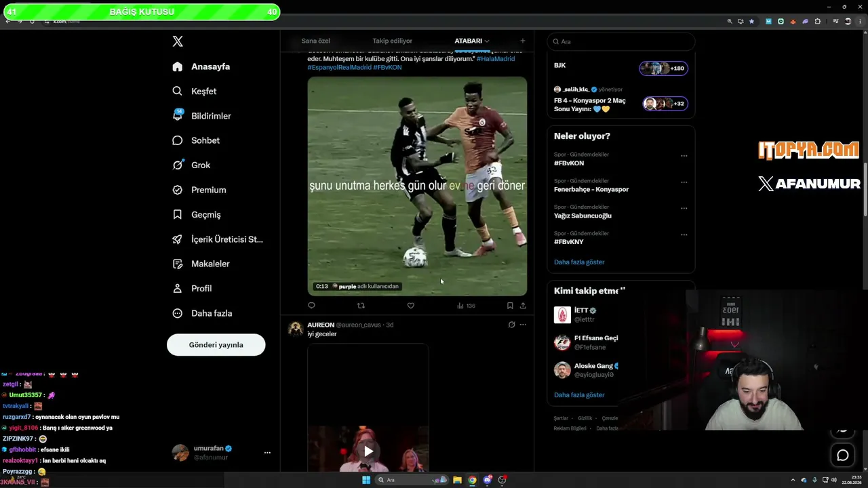Image resolution: width=868 pixels, height=488 pixels.
Task: Open Keşfet search page
Action: pyautogui.click(x=194, y=91)
